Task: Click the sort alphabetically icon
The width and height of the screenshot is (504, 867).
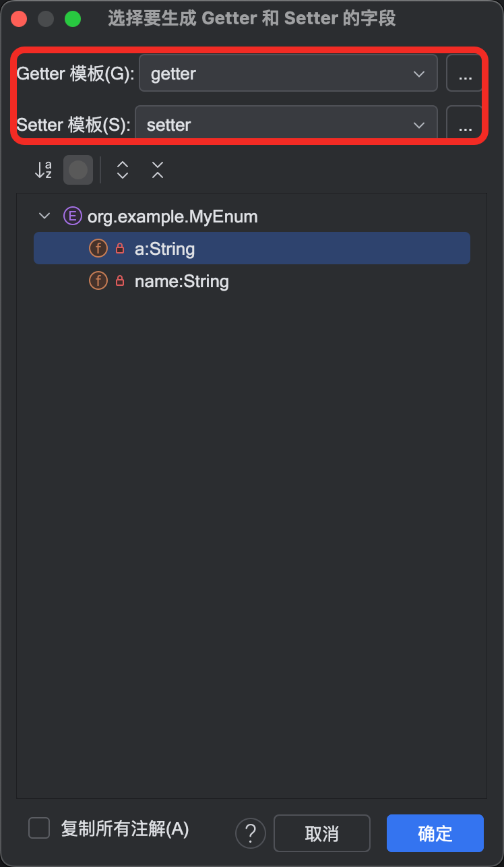Action: (x=43, y=170)
